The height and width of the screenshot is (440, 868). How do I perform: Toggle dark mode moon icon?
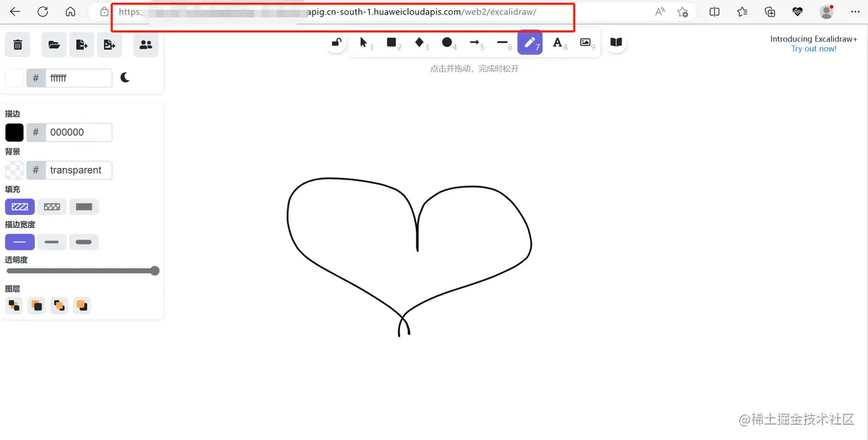[x=125, y=77]
